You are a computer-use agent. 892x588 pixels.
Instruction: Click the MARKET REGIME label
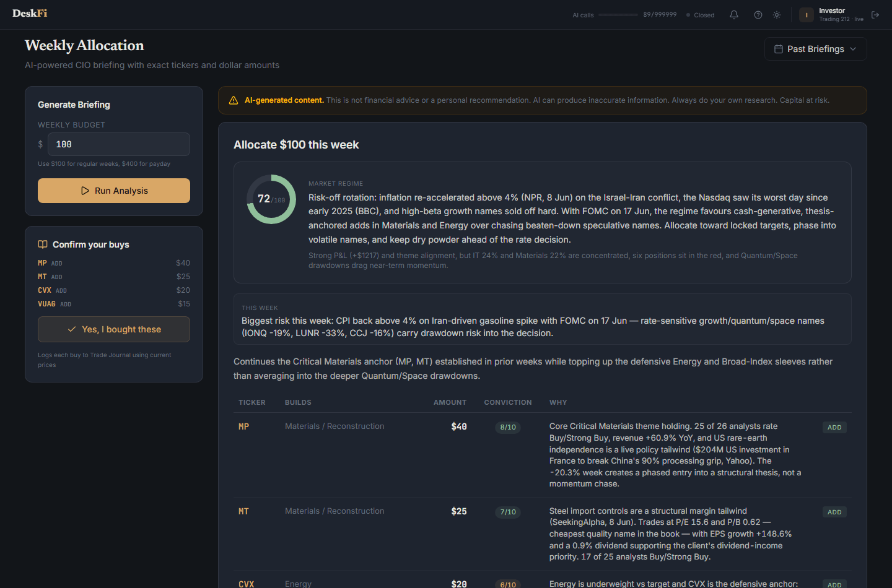click(x=336, y=184)
